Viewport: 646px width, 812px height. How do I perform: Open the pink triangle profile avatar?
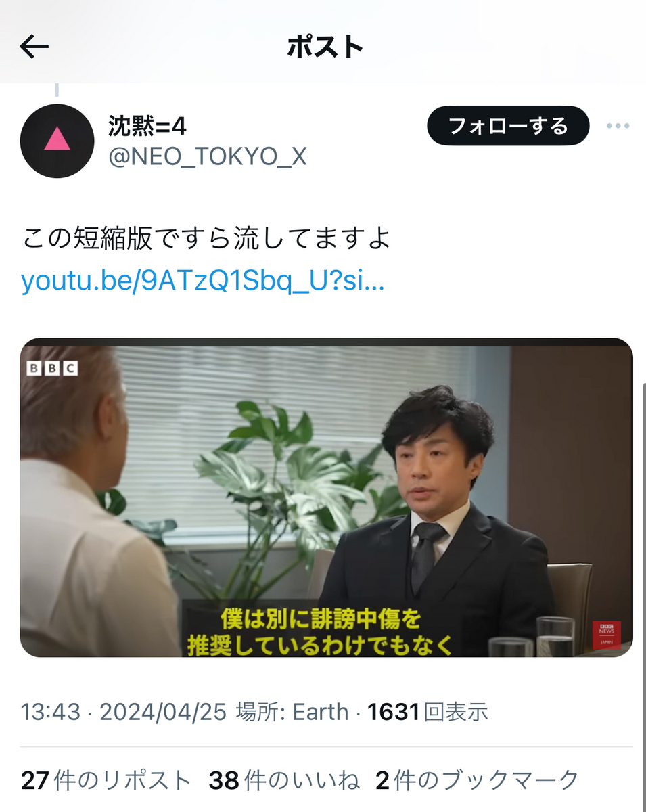point(57,141)
